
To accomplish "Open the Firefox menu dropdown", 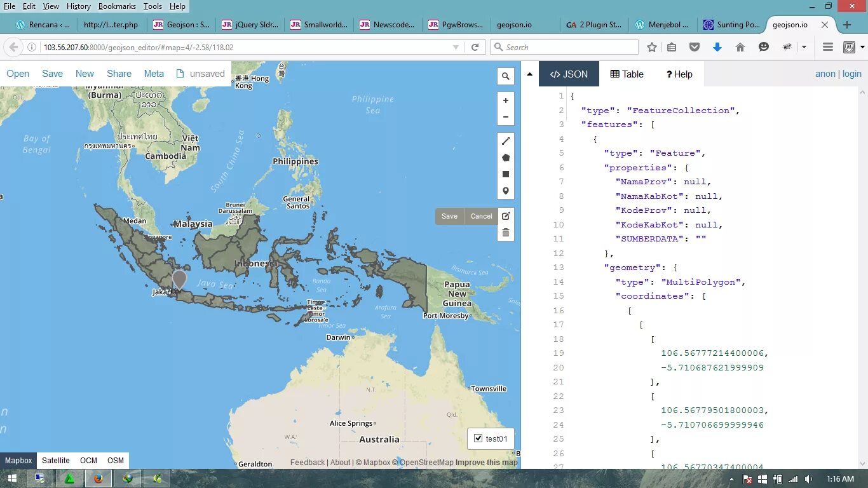I will point(827,46).
